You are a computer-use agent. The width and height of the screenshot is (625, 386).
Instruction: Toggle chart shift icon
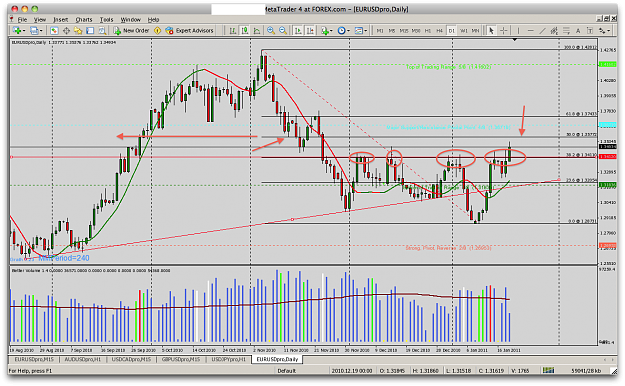(310, 31)
